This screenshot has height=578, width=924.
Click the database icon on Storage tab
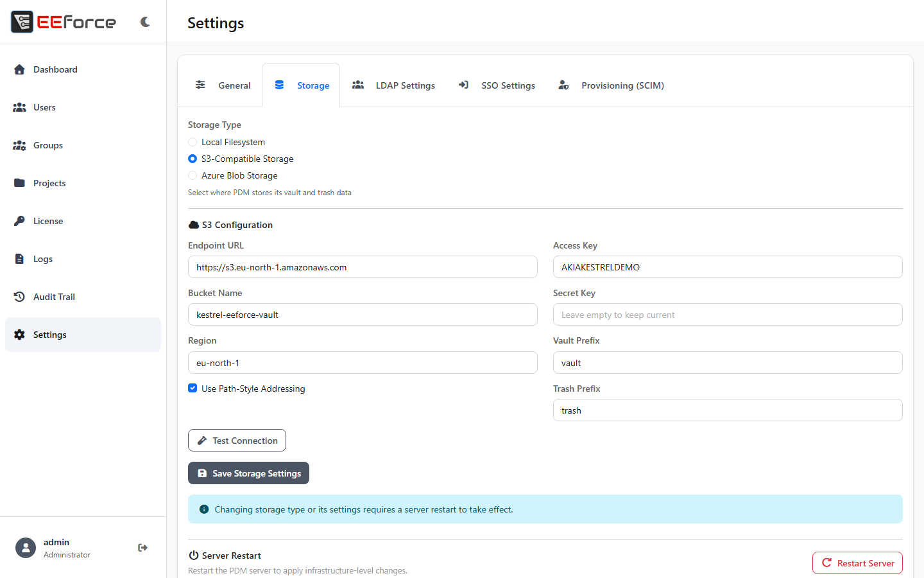pos(279,85)
